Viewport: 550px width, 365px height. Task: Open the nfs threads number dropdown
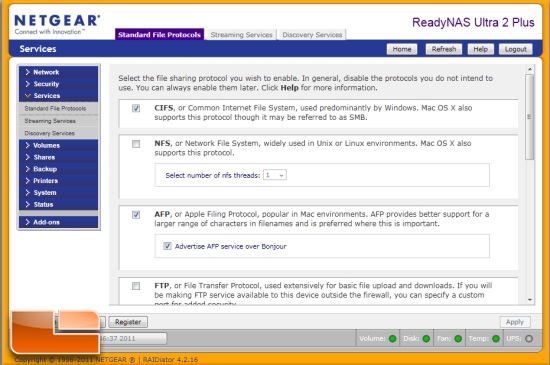click(275, 175)
